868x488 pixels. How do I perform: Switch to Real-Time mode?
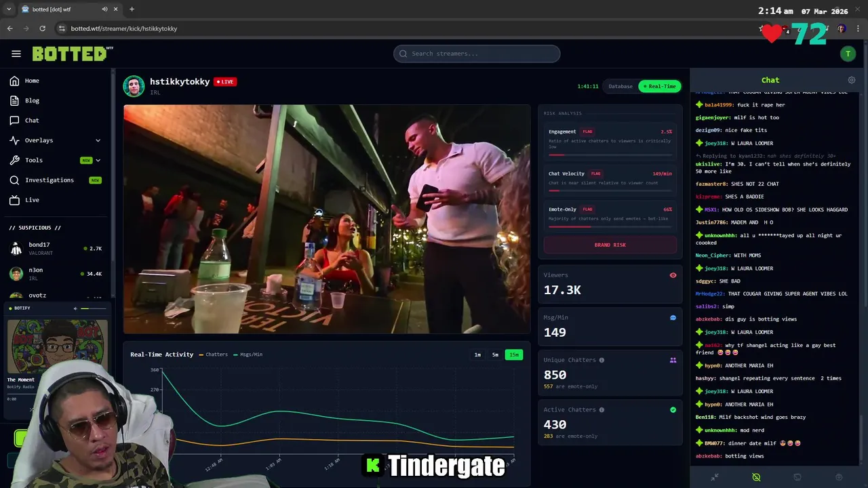(x=660, y=86)
